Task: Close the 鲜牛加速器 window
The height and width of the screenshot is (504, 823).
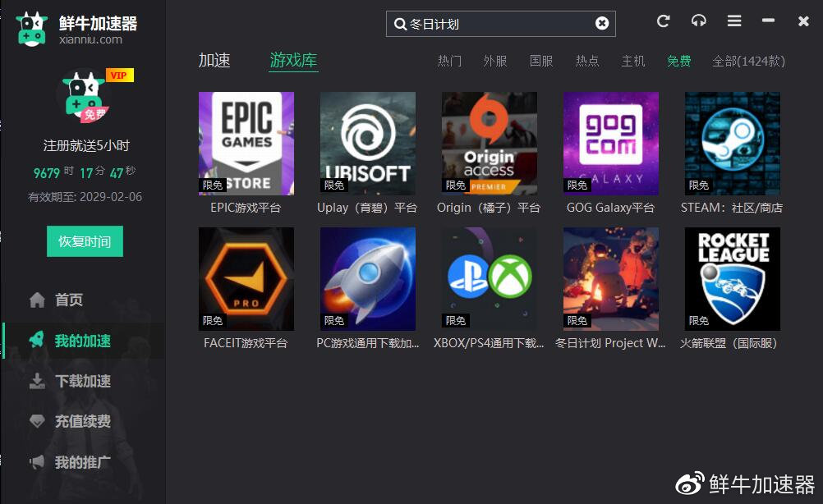Action: (803, 21)
